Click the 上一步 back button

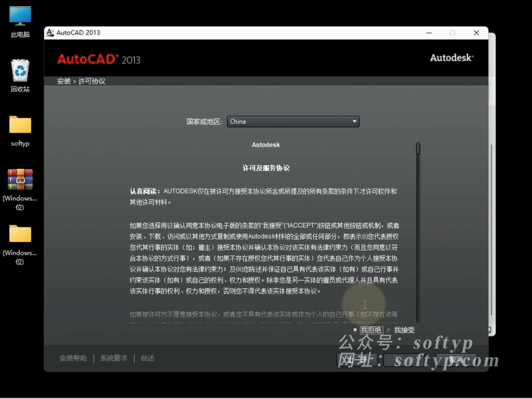pos(357,360)
